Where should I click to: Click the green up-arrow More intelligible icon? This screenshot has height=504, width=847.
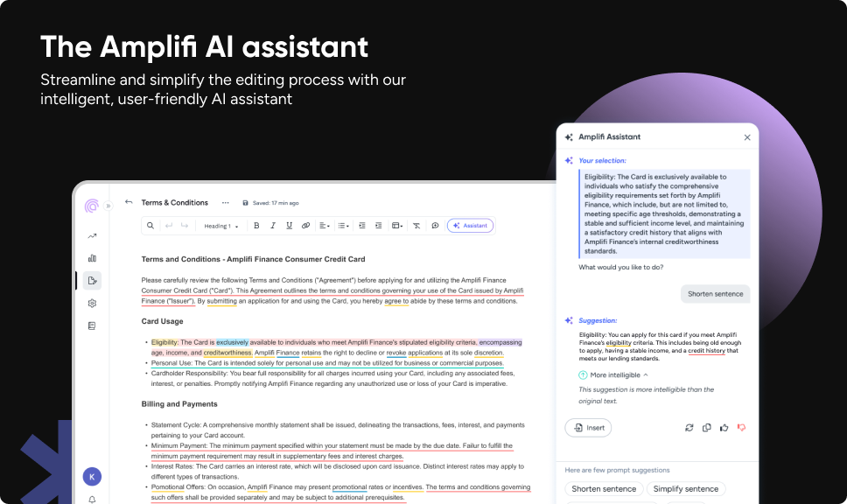pyautogui.click(x=583, y=374)
